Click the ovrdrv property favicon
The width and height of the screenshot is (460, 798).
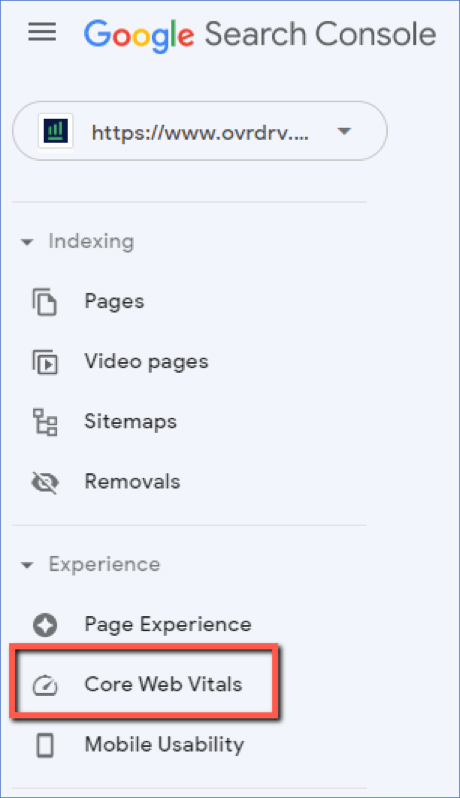pyautogui.click(x=56, y=132)
